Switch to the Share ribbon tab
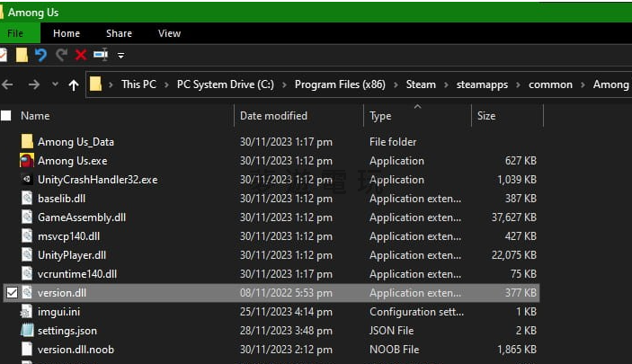Image resolution: width=632 pixels, height=364 pixels. (119, 33)
